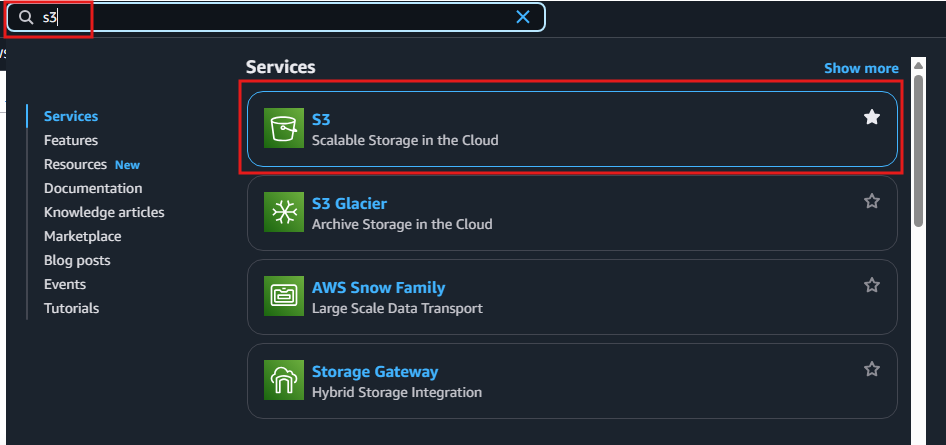Click the magnifying glass search icon
The width and height of the screenshot is (946, 445).
(26, 17)
